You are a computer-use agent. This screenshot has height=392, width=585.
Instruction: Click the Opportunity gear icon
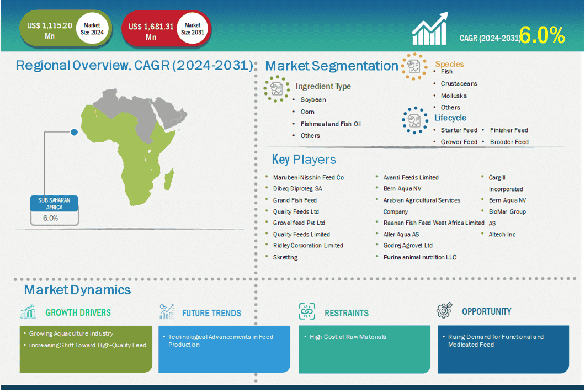click(x=444, y=310)
